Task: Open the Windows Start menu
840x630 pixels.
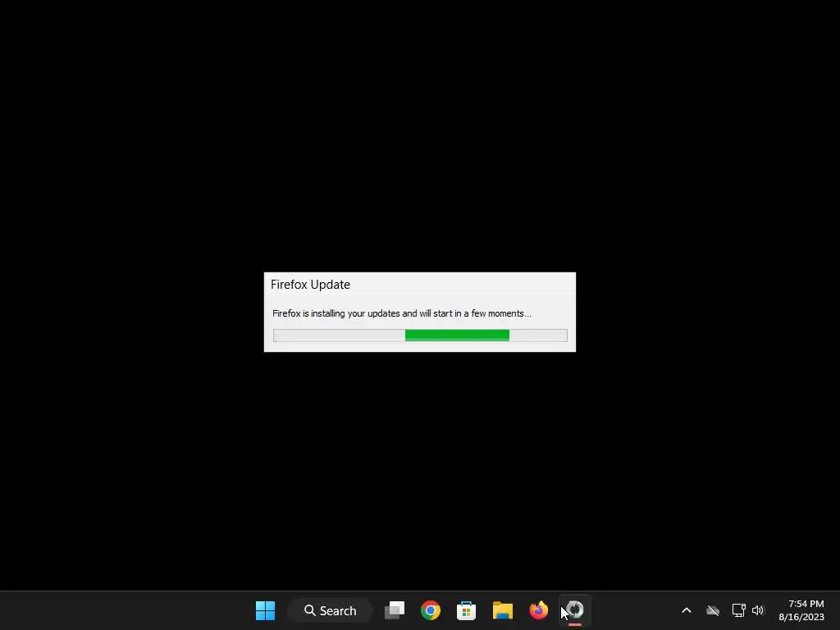Action: point(265,610)
